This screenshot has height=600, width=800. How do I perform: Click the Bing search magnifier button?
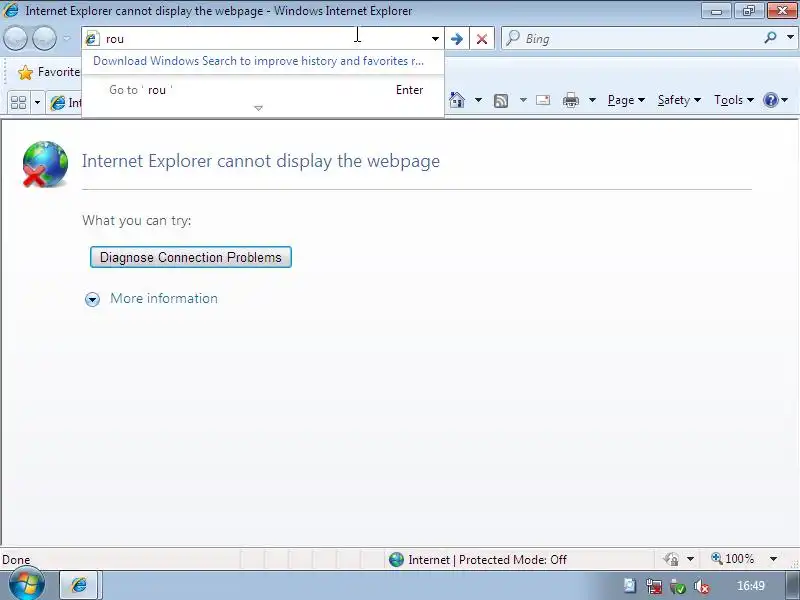click(x=770, y=37)
